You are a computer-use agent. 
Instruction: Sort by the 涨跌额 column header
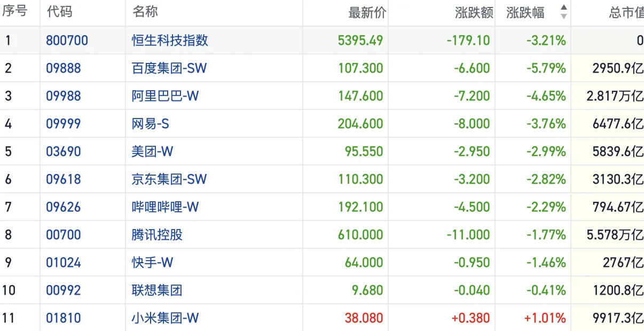(x=474, y=13)
